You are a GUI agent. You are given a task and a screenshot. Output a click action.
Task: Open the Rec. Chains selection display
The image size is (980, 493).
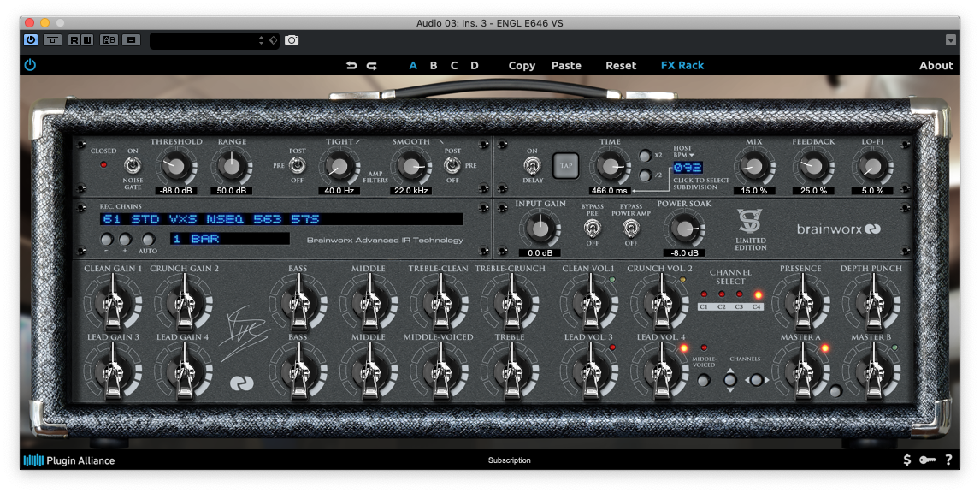click(x=281, y=219)
